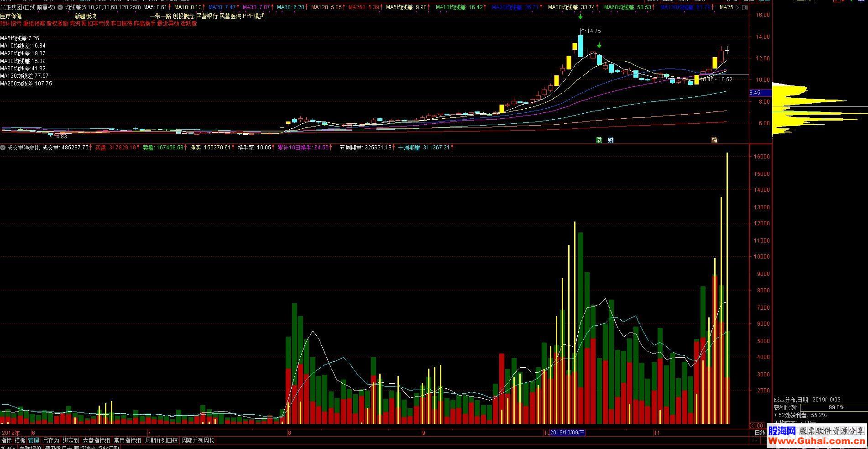
Task: Click MA5均线差:7.26 label at left
Action: (20, 38)
